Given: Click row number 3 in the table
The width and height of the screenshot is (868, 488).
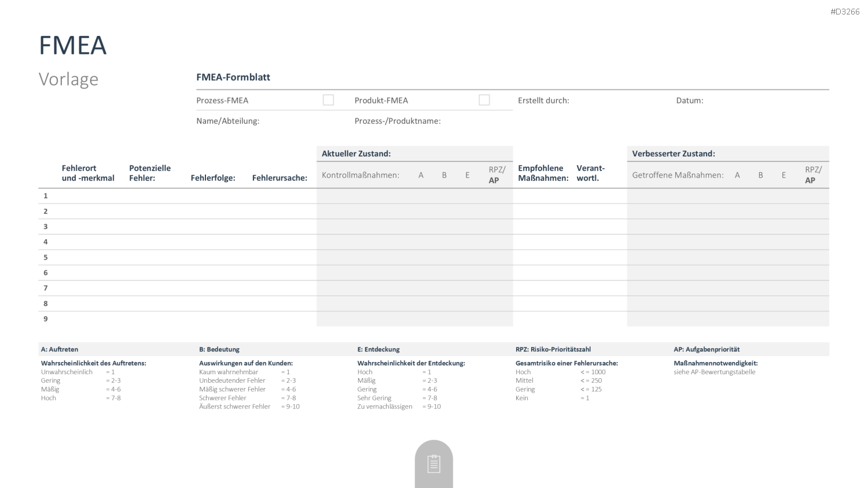Looking at the screenshot, I should (45, 226).
